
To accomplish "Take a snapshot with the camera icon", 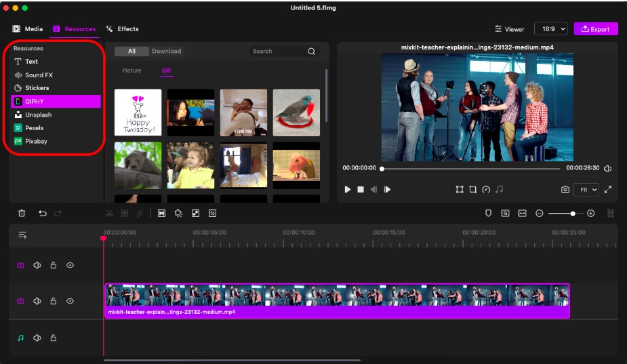I will 565,190.
